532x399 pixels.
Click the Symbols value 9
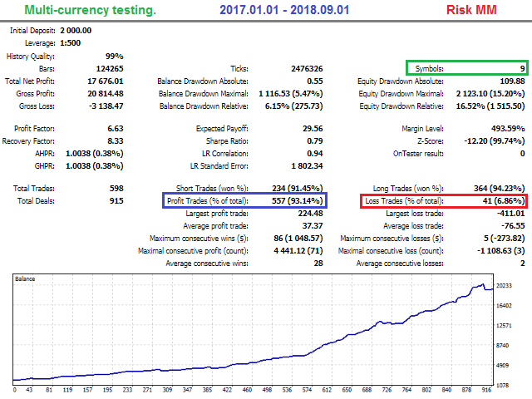[x=523, y=68]
